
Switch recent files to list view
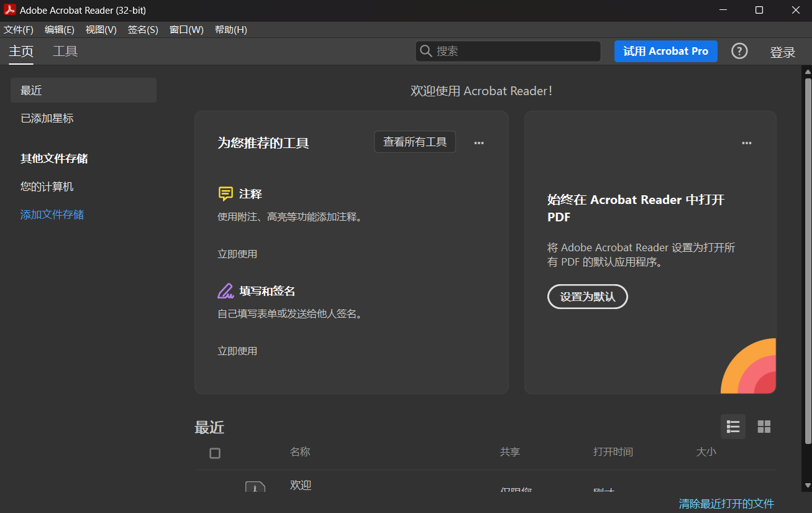733,427
